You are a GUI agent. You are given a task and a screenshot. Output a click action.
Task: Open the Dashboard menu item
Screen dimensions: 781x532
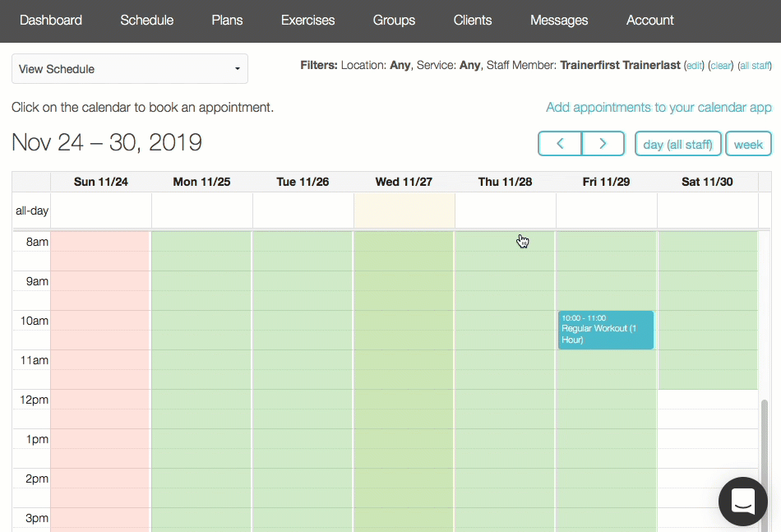[51, 21]
